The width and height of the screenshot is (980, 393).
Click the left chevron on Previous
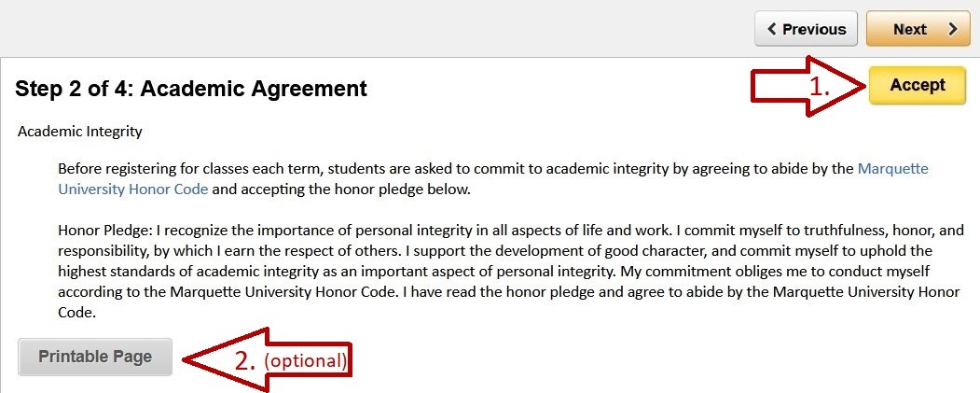(x=772, y=29)
